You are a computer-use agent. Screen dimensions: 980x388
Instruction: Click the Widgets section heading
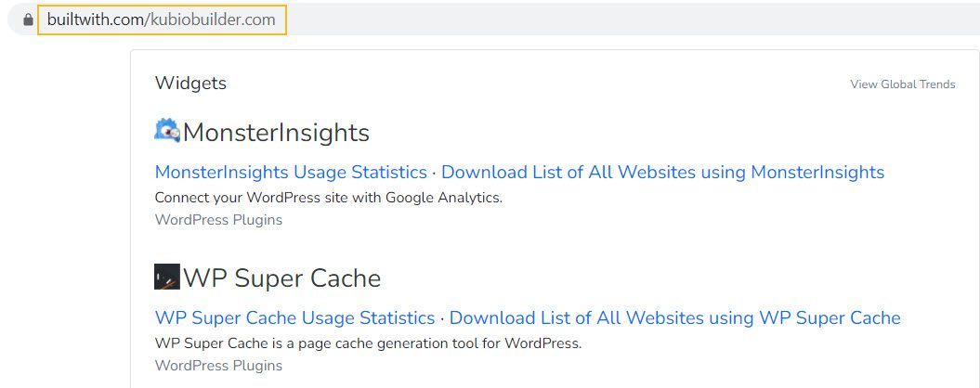(x=190, y=84)
